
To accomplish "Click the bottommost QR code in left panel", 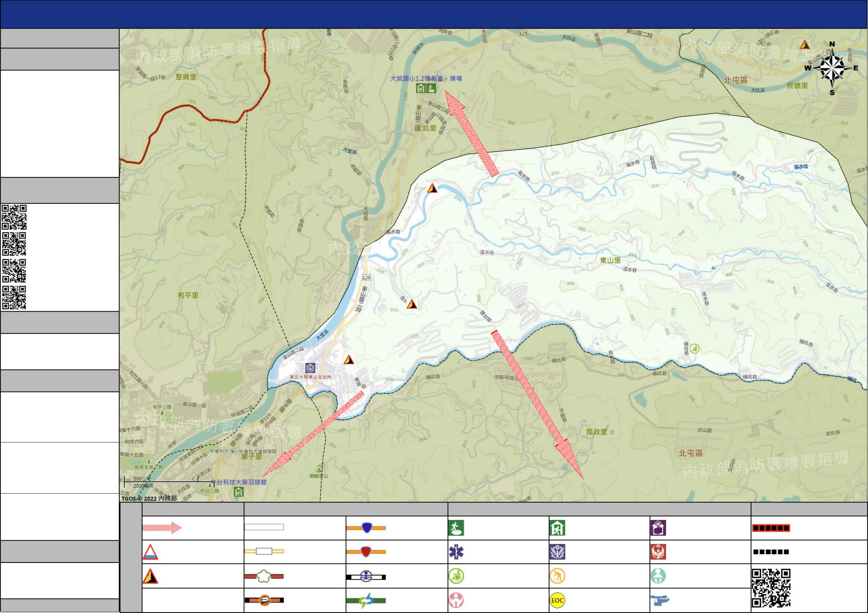I will coord(14,298).
